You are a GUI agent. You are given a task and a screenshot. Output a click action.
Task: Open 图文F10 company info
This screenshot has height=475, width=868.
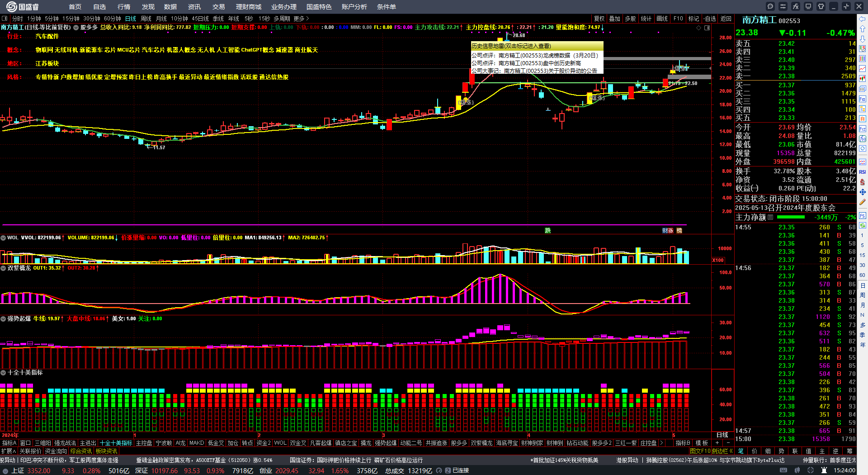(700, 451)
